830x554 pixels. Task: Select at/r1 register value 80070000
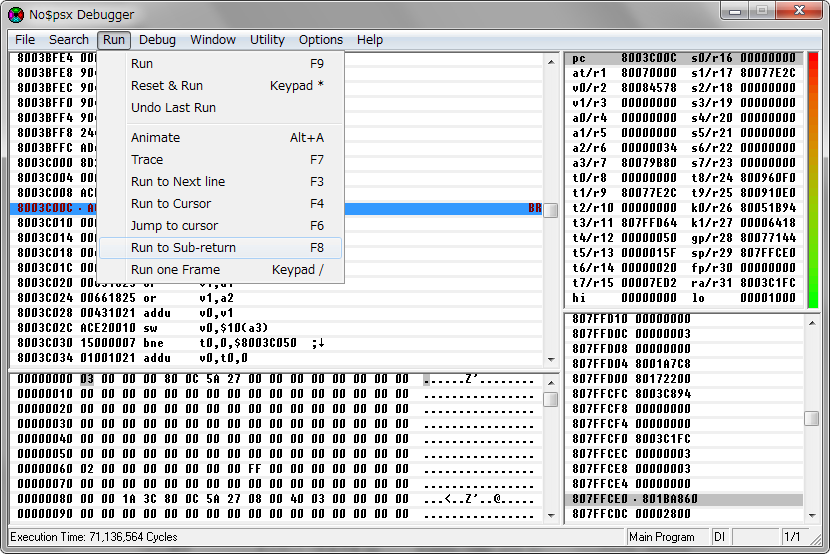(649, 73)
